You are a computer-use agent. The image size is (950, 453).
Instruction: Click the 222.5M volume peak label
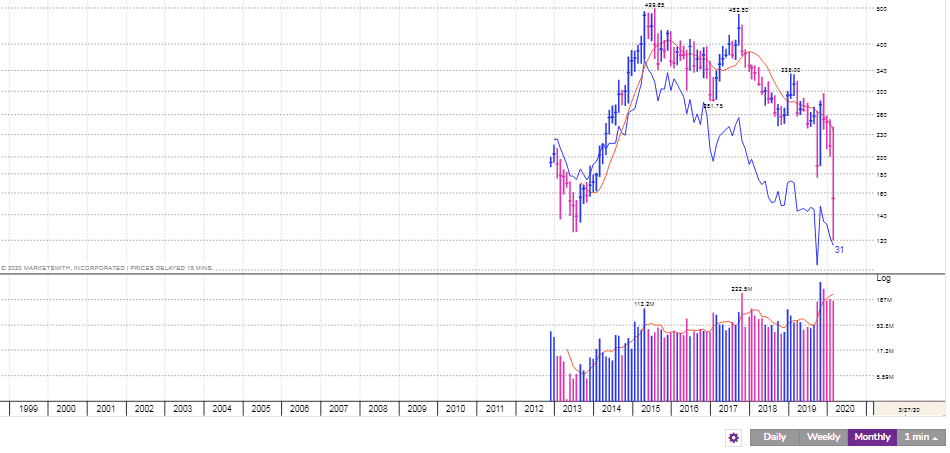742,289
